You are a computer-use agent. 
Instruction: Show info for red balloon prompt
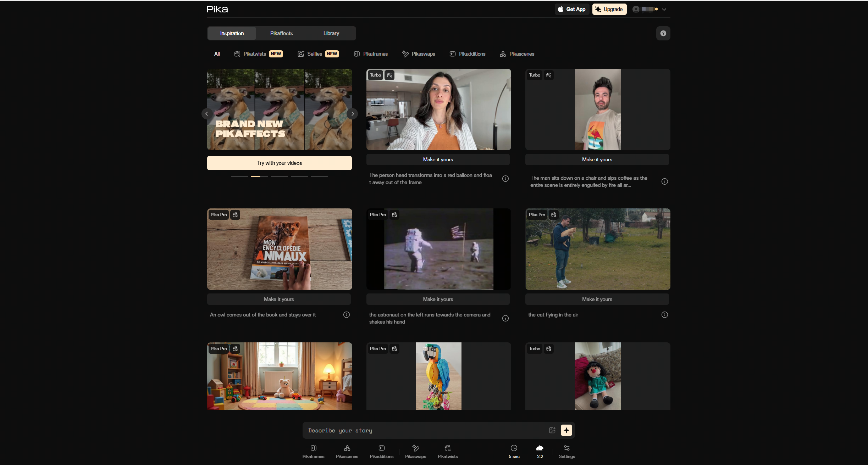[505, 179]
